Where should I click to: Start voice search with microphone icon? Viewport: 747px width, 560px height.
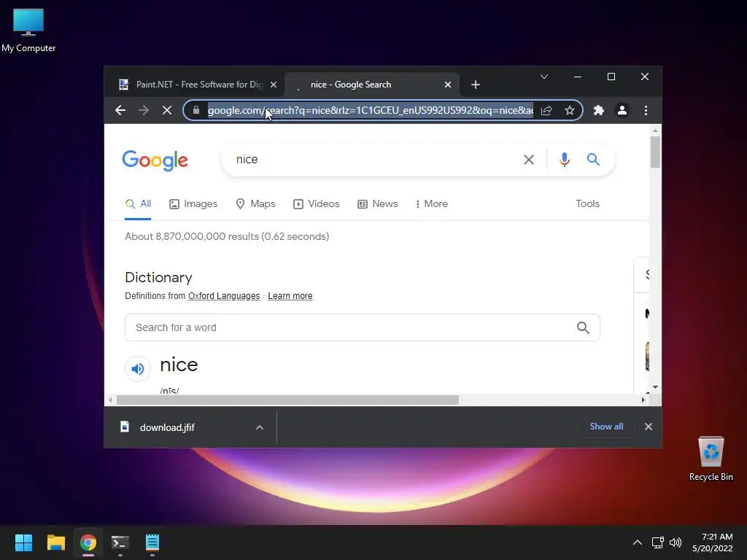565,160
